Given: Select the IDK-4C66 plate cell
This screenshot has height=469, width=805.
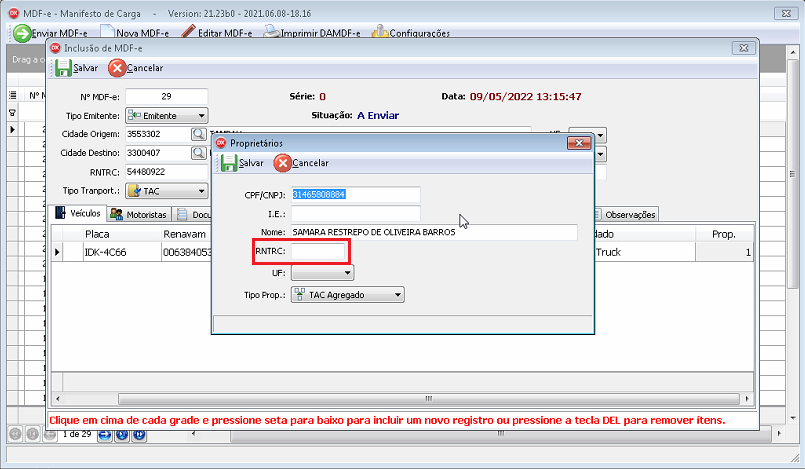Looking at the screenshot, I should pyautogui.click(x=122, y=252).
